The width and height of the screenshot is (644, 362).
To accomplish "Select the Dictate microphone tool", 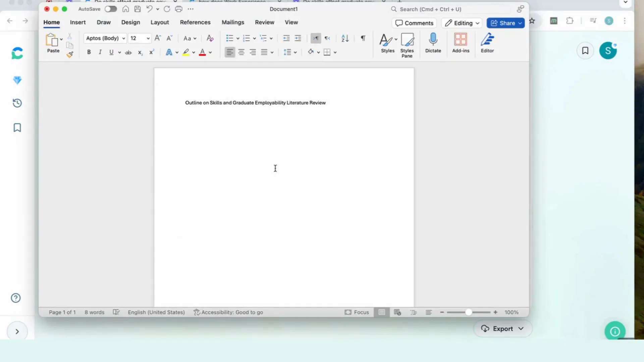I will 433,43.
